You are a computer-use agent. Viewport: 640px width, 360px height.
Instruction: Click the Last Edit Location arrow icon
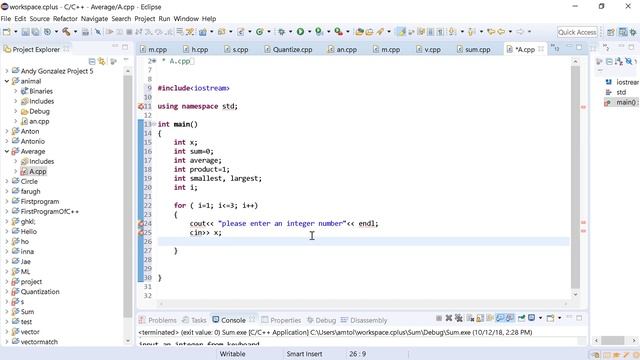pos(491,31)
